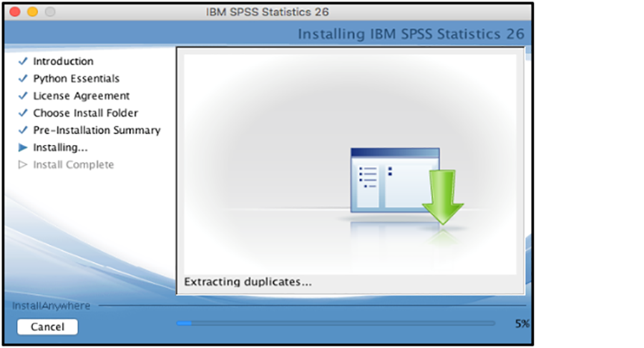
Task: Close the installer with the red button
Action: click(15, 12)
